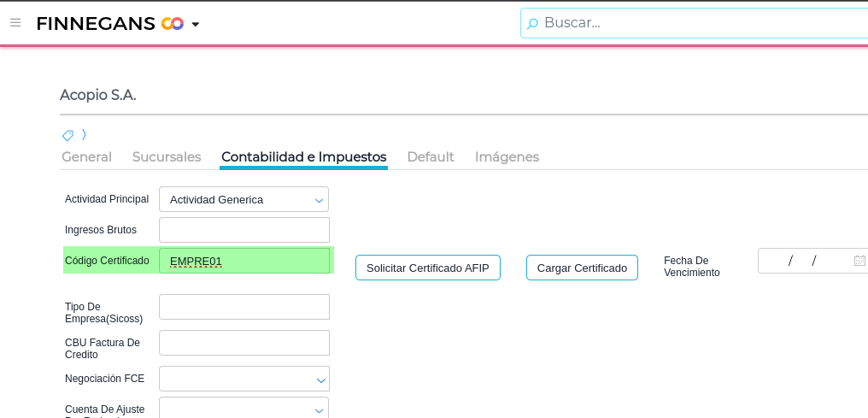The height and width of the screenshot is (418, 868).
Task: Open the Sucursales tab
Action: pos(167,157)
